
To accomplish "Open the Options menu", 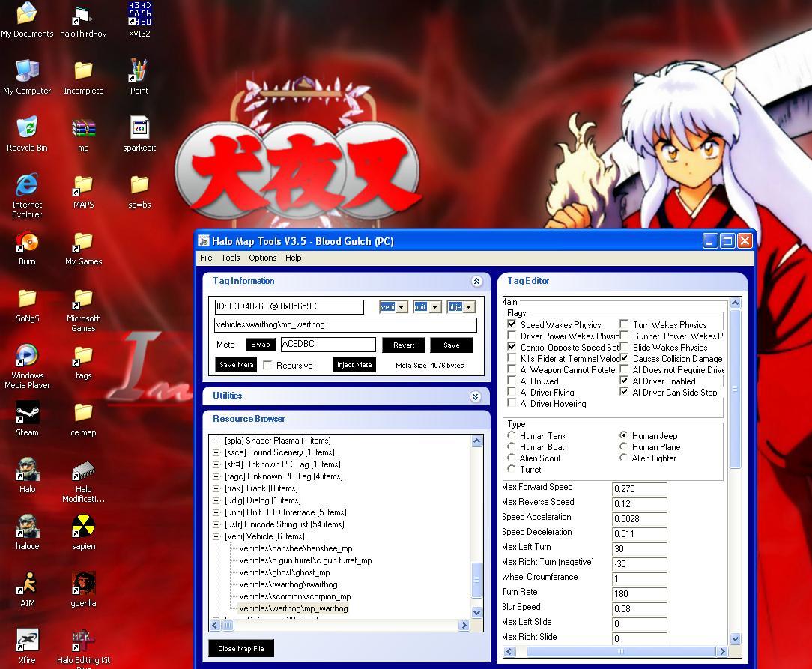I will (x=263, y=258).
